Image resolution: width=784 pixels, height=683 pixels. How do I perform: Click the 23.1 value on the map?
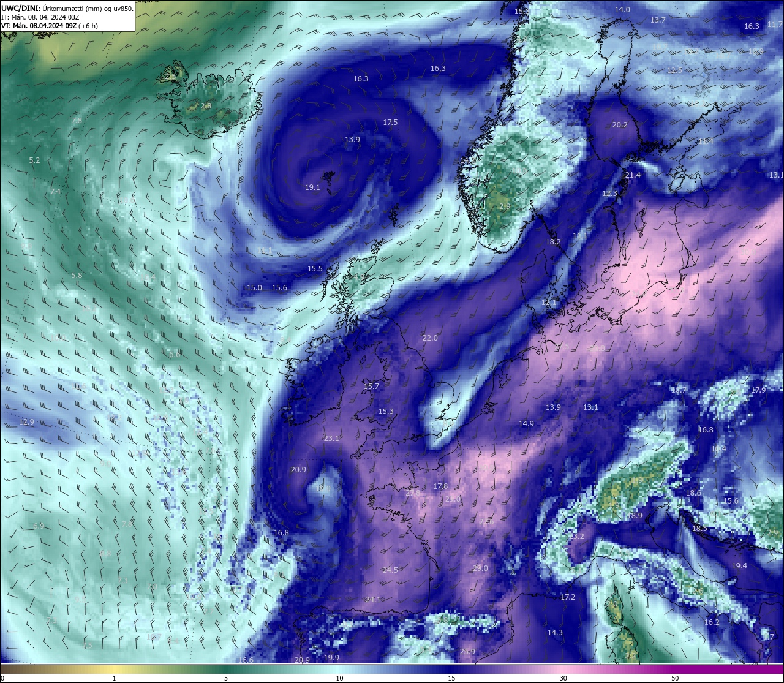click(x=331, y=439)
